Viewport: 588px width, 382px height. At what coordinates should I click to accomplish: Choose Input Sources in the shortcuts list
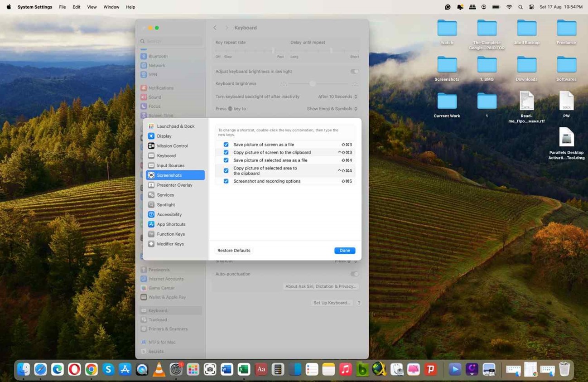click(175, 165)
